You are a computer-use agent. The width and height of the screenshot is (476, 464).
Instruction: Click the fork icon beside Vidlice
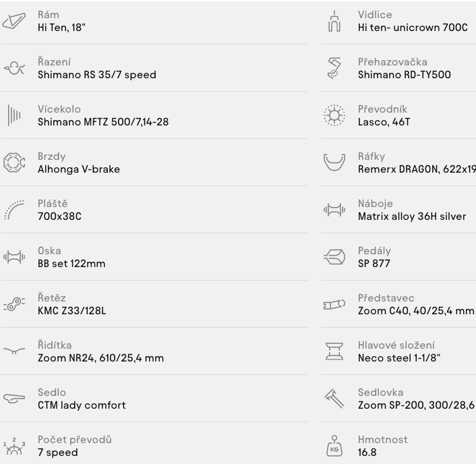(334, 21)
